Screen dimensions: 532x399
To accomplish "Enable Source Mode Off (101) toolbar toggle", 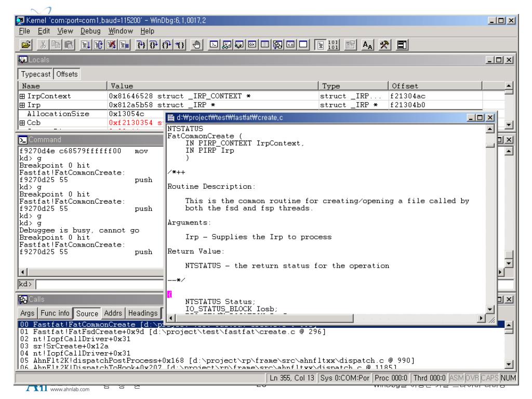I will [x=333, y=45].
